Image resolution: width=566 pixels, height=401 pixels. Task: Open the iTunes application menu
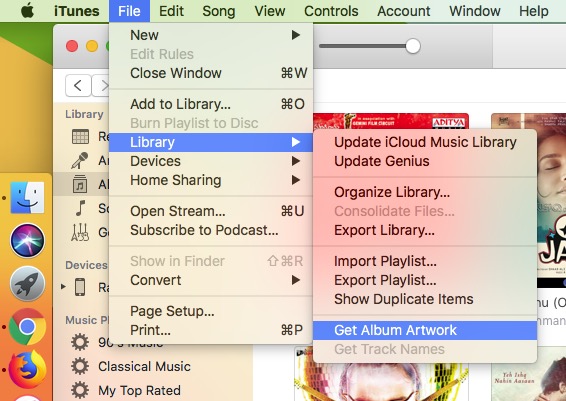point(77,11)
